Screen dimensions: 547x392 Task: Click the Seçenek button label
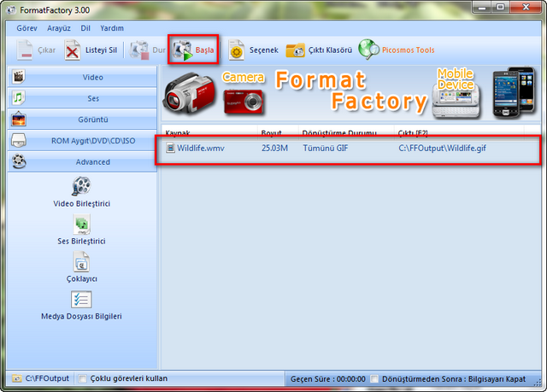[264, 50]
